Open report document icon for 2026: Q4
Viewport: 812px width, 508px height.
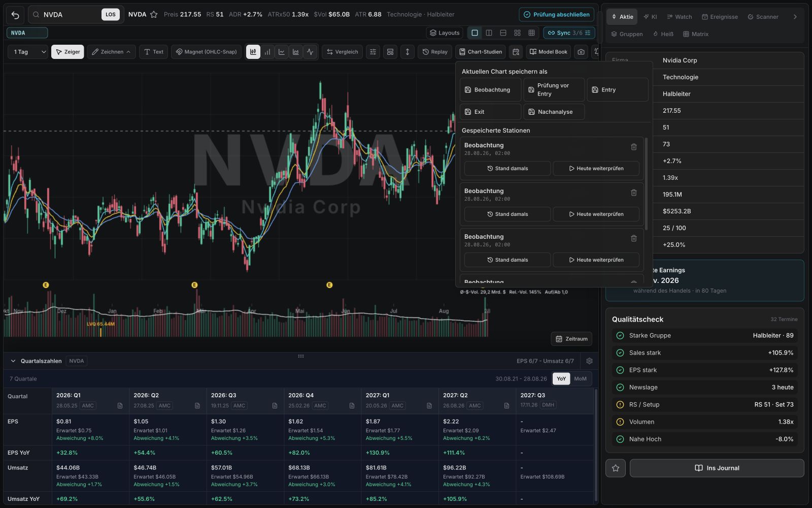[x=352, y=405]
